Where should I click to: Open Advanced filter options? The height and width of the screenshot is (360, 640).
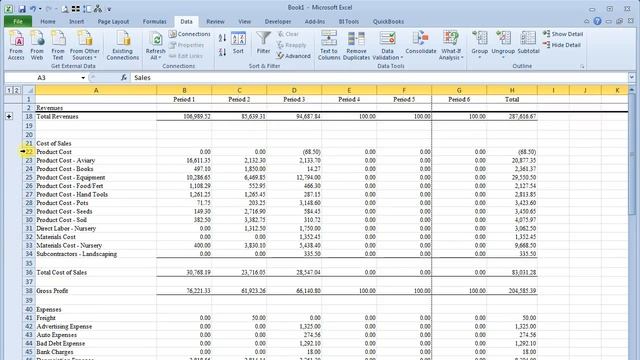pos(293,56)
